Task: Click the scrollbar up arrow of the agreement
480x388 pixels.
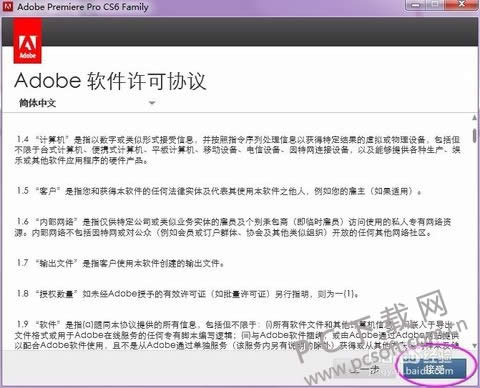Action: coord(474,118)
